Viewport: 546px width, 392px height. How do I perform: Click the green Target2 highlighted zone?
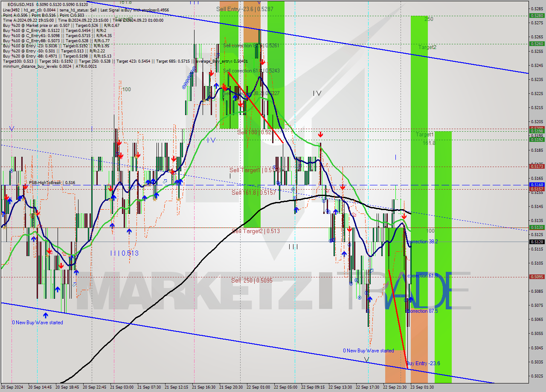[427, 85]
